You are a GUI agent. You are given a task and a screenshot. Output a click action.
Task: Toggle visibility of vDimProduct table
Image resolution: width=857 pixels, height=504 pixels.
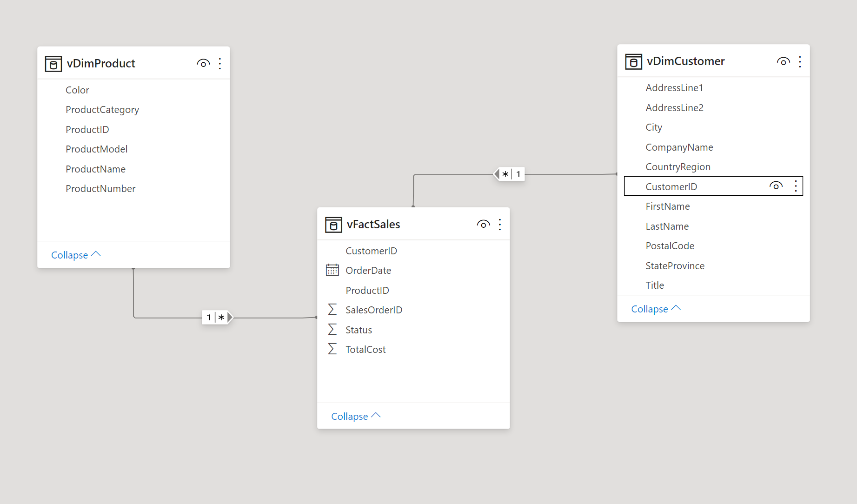pos(203,64)
